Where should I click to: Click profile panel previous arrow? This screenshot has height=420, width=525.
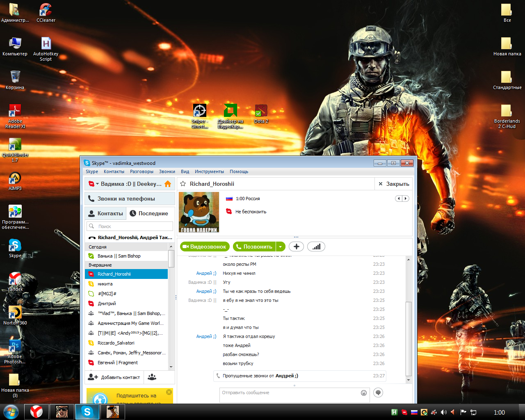tap(399, 199)
